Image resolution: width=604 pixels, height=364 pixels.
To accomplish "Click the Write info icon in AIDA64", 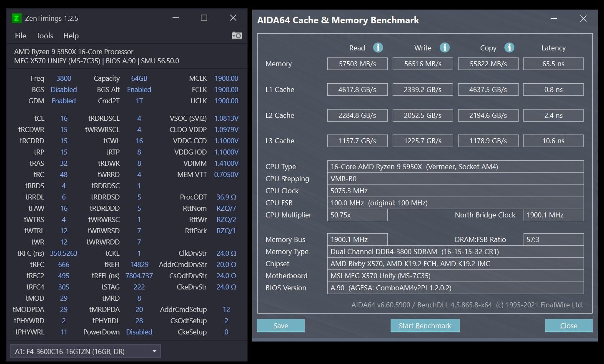I will (x=445, y=47).
